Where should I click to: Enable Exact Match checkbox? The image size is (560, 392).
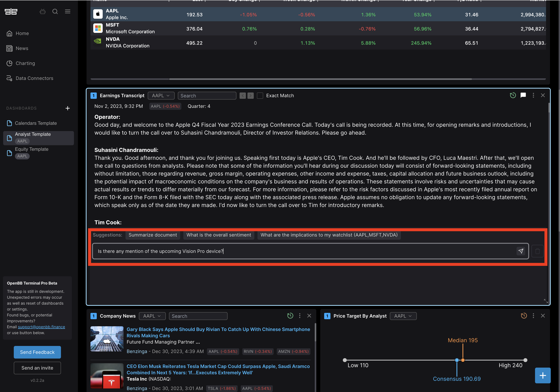click(x=260, y=96)
